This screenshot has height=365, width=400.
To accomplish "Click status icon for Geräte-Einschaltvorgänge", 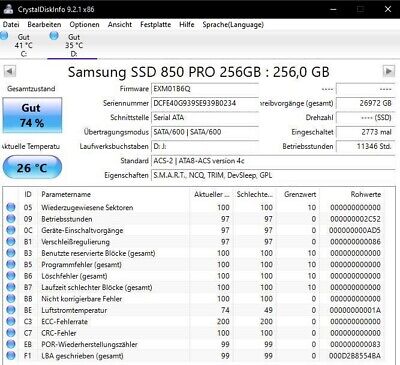I will (x=11, y=230).
